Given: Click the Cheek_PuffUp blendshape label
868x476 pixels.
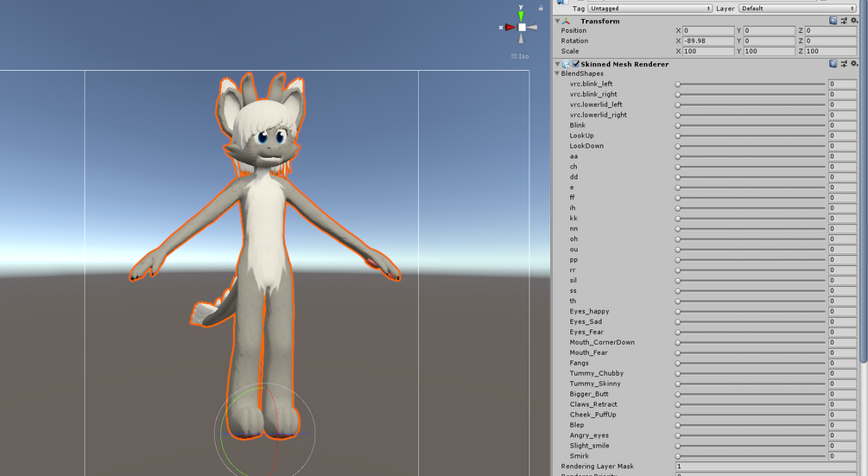Looking at the screenshot, I should (592, 415).
